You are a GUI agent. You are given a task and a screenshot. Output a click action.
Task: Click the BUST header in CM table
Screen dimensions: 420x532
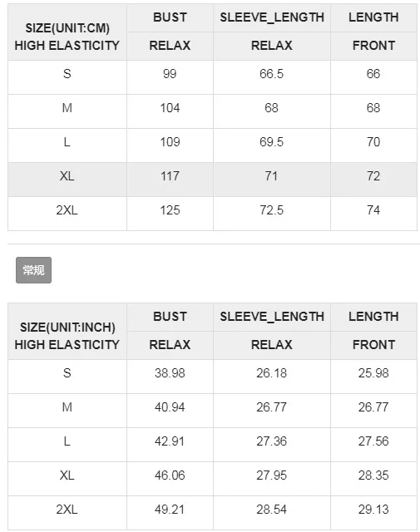170,17
